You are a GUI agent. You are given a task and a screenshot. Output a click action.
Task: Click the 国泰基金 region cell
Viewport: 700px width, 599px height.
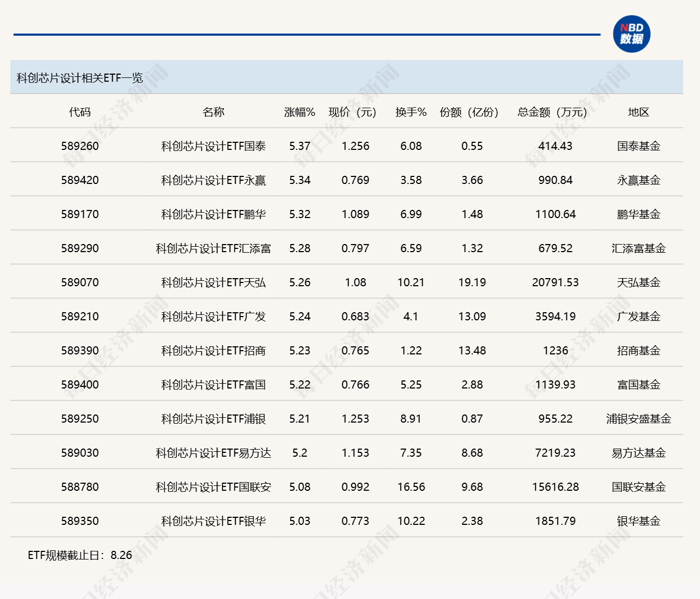point(638,146)
